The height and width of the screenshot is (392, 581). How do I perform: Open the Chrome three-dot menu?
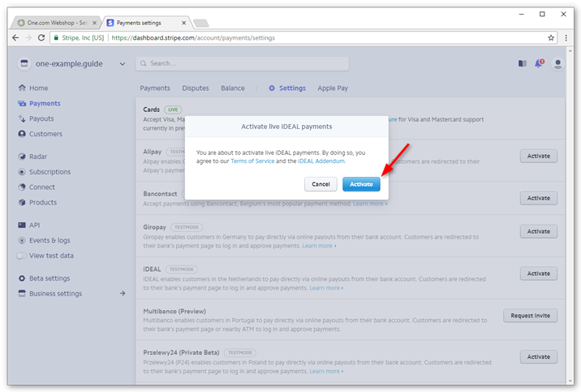tap(566, 37)
